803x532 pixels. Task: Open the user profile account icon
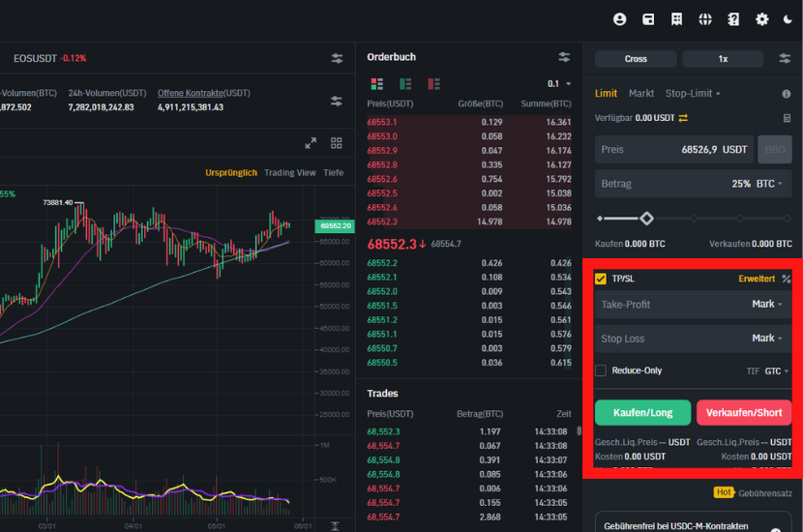[x=620, y=19]
